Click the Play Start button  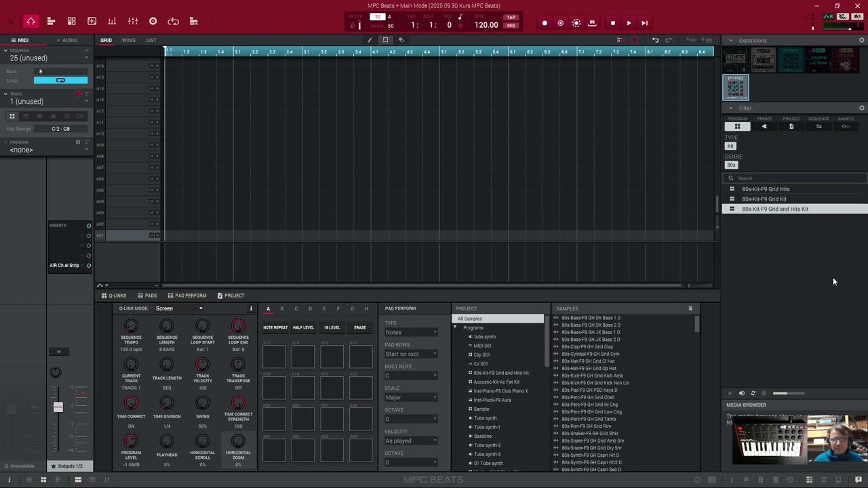coord(644,23)
